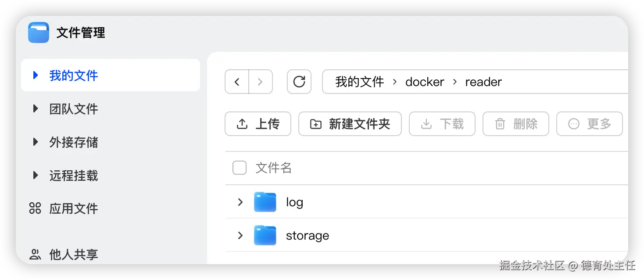Expand the 外接存储 sidebar triangle
Viewport: 644px width, 280px height.
point(36,142)
